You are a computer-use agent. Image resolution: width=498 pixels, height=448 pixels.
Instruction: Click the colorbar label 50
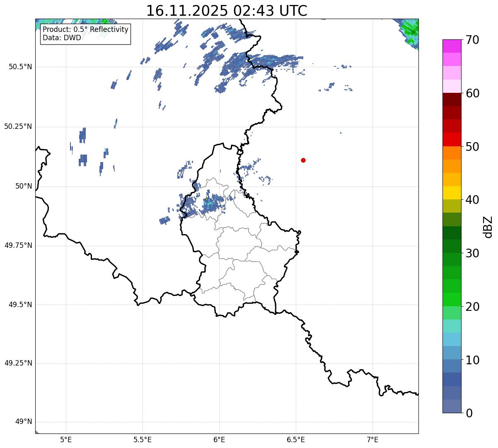pyautogui.click(x=472, y=147)
